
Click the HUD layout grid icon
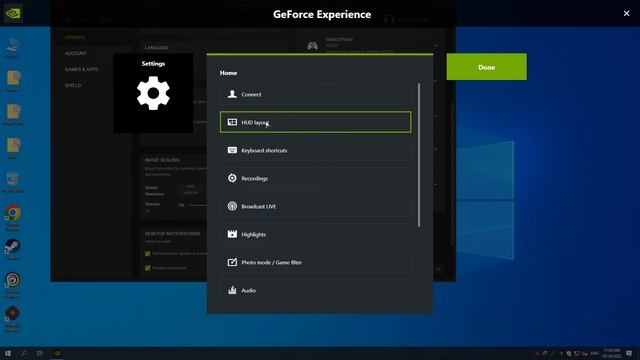click(x=232, y=122)
